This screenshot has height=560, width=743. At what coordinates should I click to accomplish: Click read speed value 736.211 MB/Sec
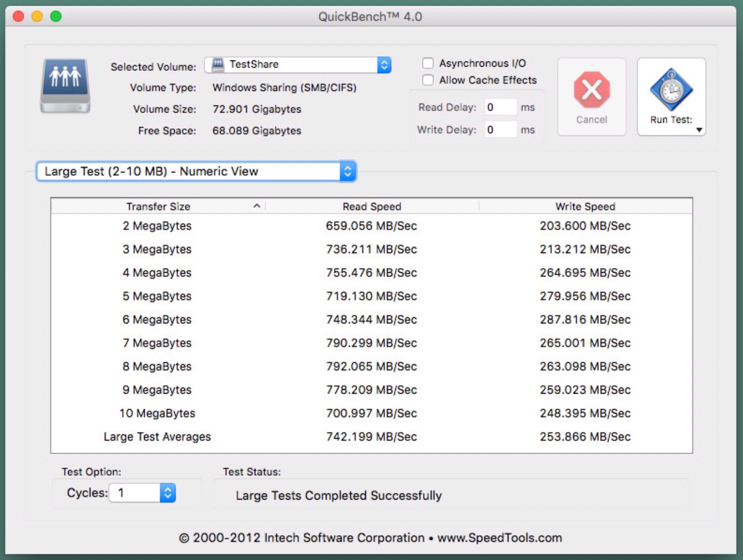(371, 249)
